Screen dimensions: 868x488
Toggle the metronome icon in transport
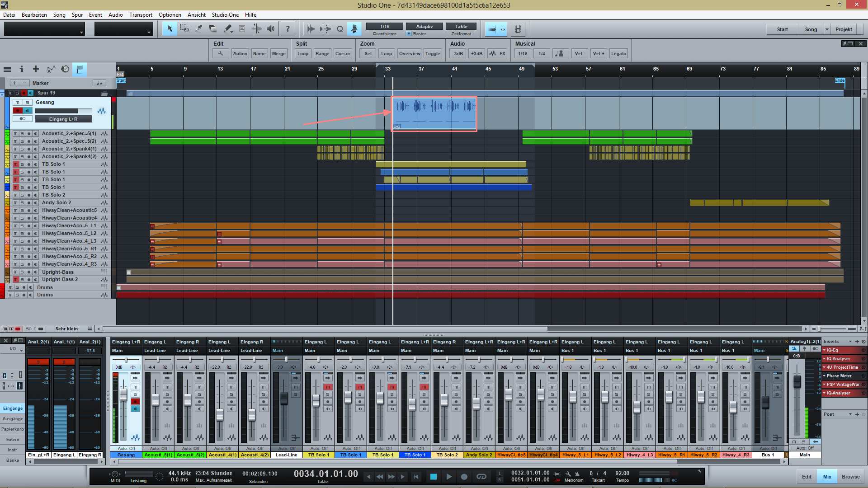[x=577, y=474]
